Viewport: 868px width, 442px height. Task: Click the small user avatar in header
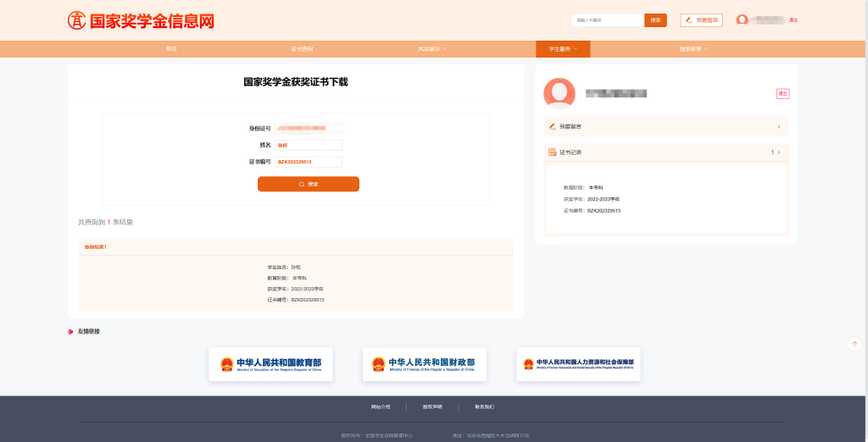tap(742, 20)
